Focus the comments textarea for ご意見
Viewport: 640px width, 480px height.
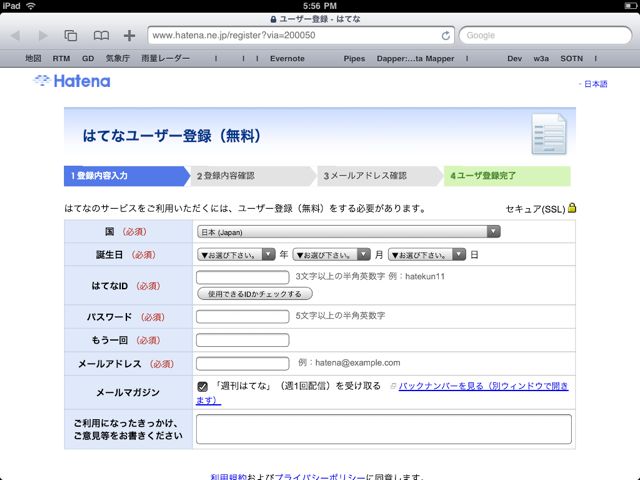pyautogui.click(x=384, y=429)
